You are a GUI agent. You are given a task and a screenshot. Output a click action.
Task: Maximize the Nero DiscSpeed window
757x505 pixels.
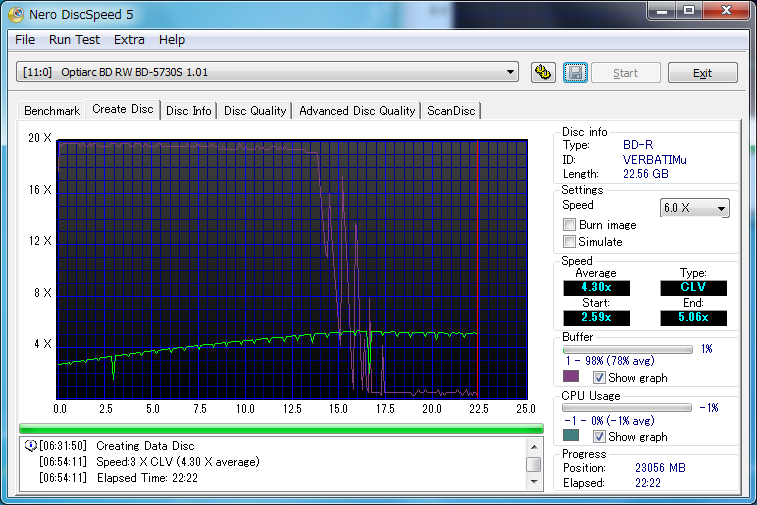pyautogui.click(x=689, y=11)
